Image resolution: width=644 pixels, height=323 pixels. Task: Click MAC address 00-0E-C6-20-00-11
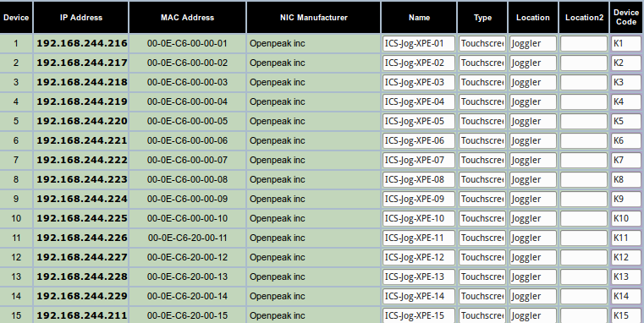click(187, 238)
